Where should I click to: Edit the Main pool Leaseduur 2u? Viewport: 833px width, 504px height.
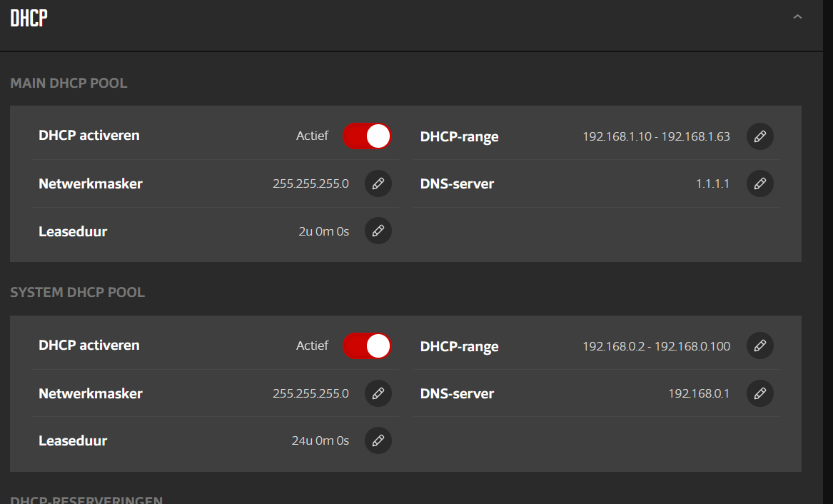tap(378, 231)
